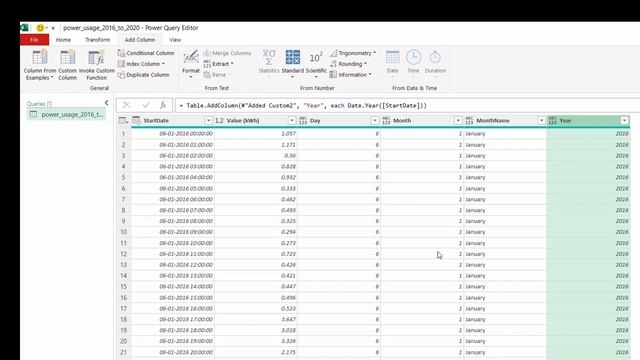
Task: Open Day column filter dropdown
Action: [375, 120]
